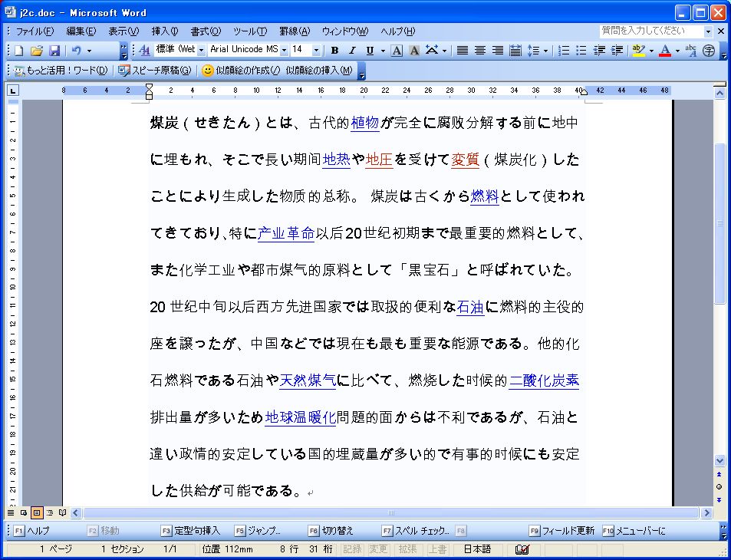Image resolution: width=731 pixels, height=560 pixels.
Task: Open the phonetic guide (ruby) tool
Action: coord(691,51)
